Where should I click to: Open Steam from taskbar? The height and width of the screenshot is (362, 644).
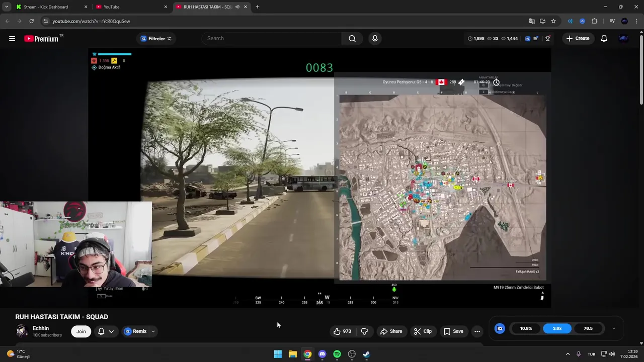coord(366,354)
